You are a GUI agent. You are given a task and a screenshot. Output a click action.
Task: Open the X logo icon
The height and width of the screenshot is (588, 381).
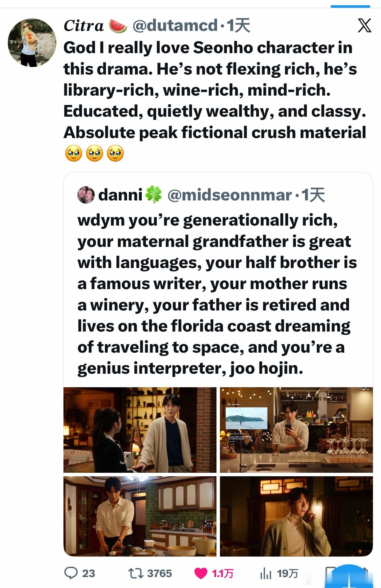365,25
